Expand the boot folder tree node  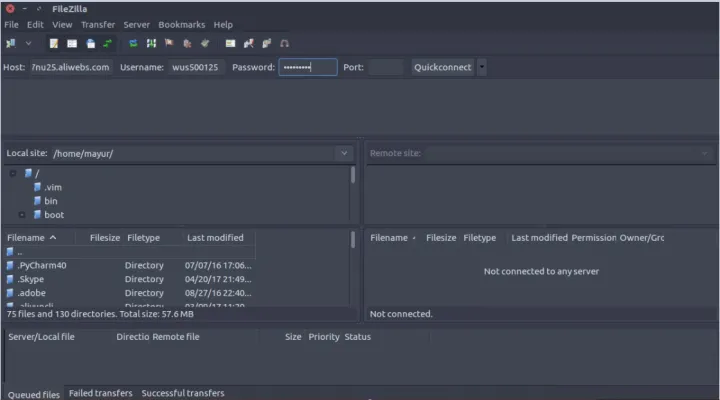tap(22, 215)
